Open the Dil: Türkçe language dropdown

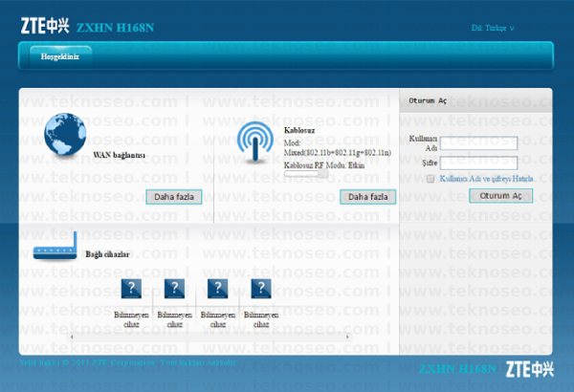coord(493,28)
